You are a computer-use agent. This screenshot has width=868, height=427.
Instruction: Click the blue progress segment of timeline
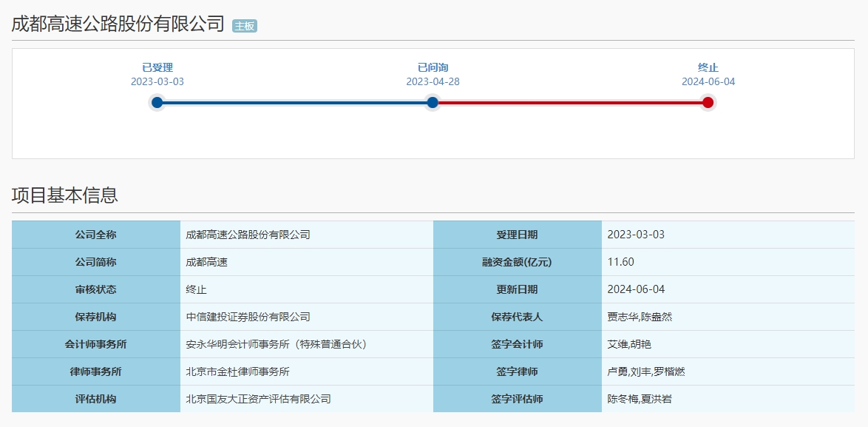point(295,102)
